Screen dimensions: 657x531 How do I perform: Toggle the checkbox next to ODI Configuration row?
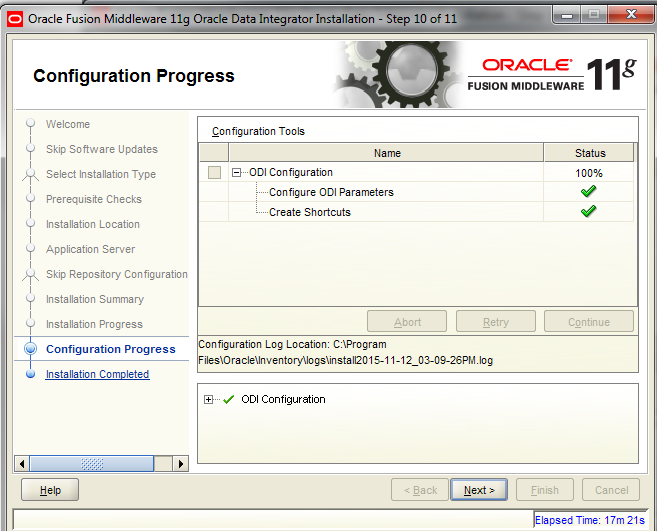point(214,172)
